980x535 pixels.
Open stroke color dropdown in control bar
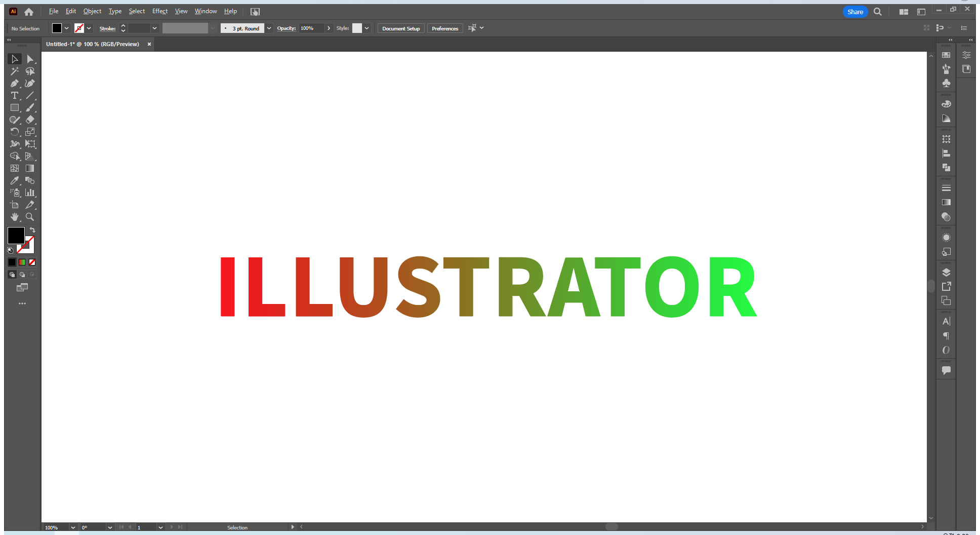coord(89,28)
